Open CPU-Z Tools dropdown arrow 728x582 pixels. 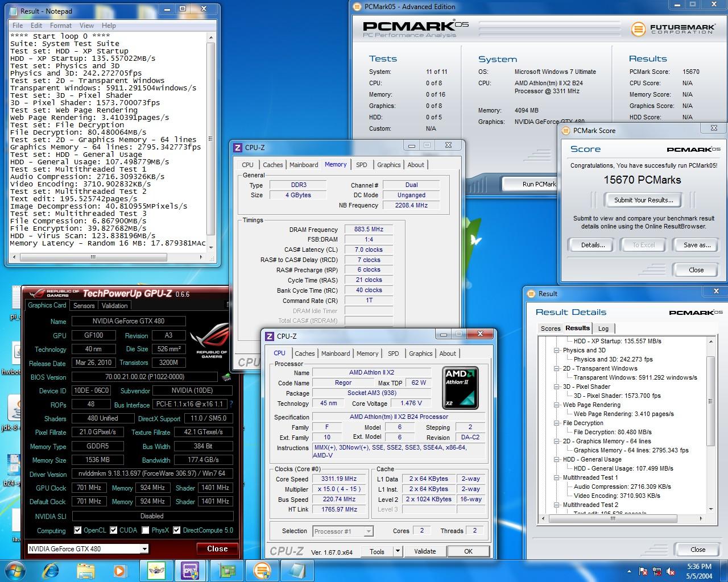(x=398, y=551)
